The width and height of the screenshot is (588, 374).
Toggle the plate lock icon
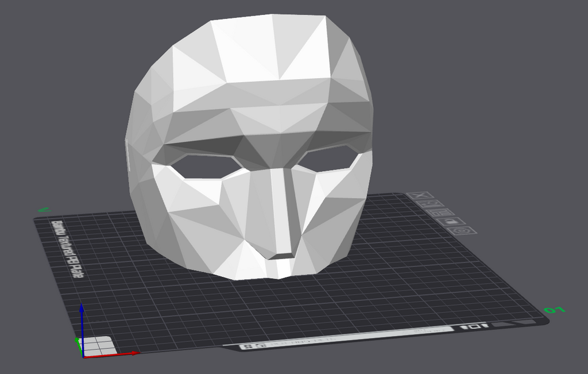coord(451,221)
